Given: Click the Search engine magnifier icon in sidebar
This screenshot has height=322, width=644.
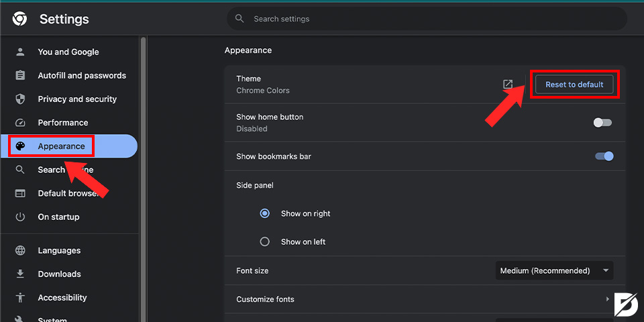Looking at the screenshot, I should click(x=20, y=170).
